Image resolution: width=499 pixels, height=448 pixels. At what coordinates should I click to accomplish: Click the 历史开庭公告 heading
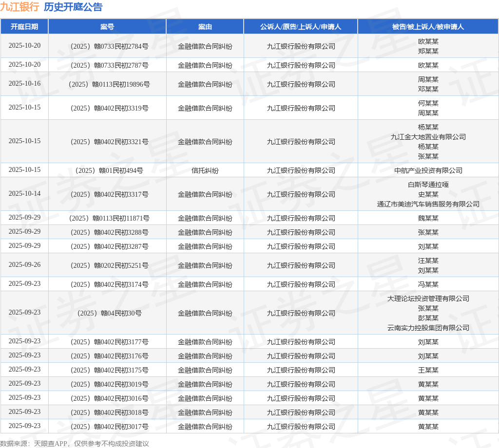click(x=73, y=7)
